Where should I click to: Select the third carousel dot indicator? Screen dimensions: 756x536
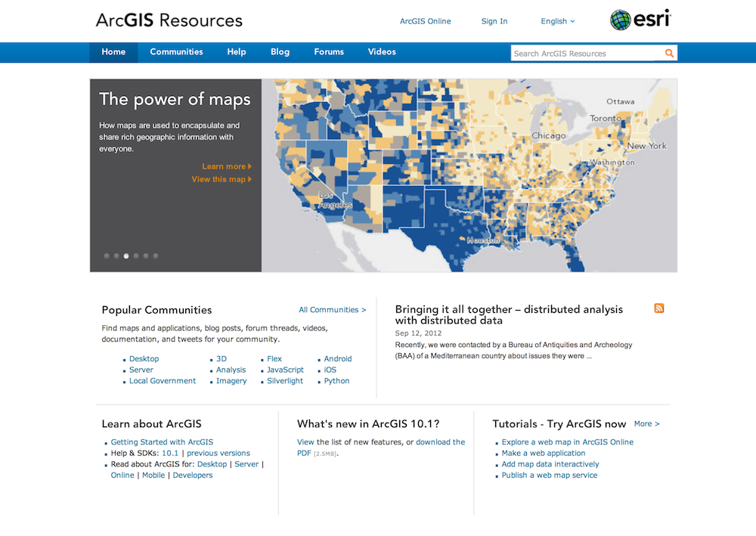126,256
